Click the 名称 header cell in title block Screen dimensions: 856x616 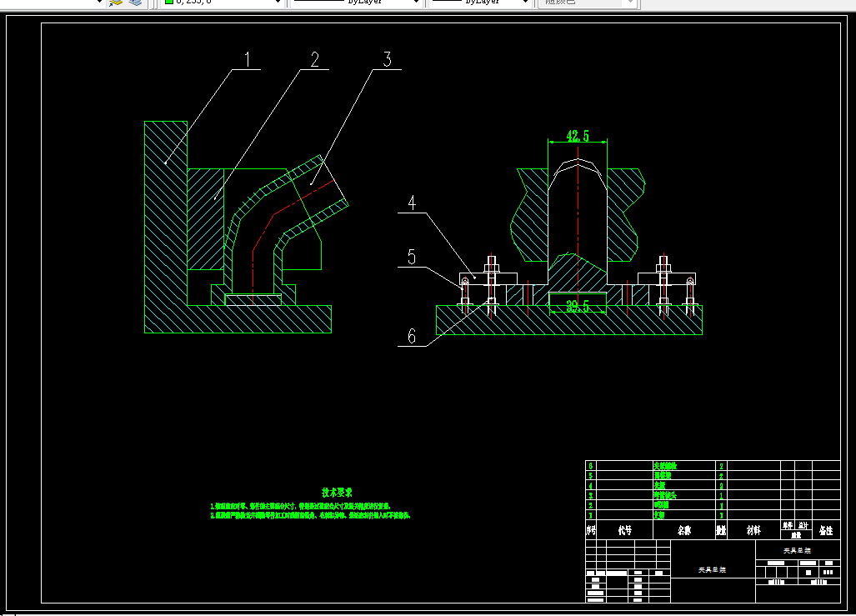pos(684,529)
